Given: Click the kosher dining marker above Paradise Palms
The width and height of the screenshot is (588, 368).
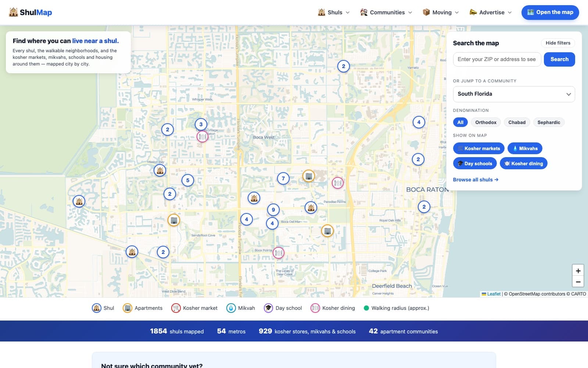Looking at the screenshot, I should [x=338, y=183].
